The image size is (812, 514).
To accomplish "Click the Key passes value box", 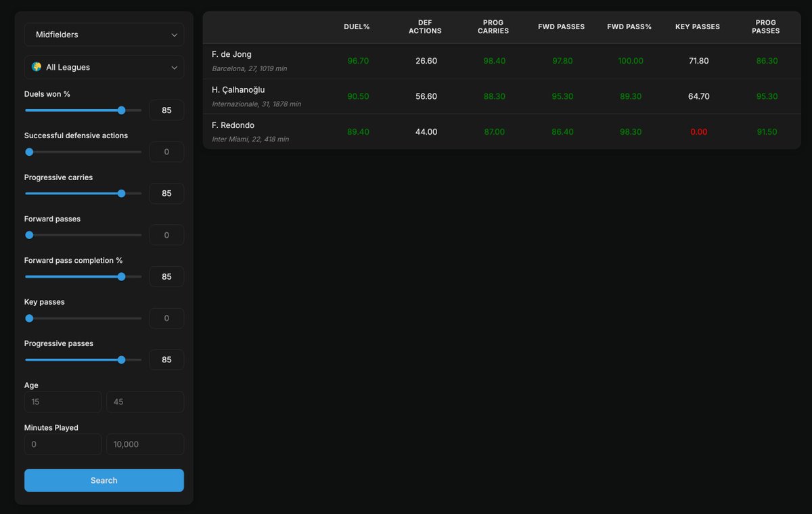I will (166, 318).
